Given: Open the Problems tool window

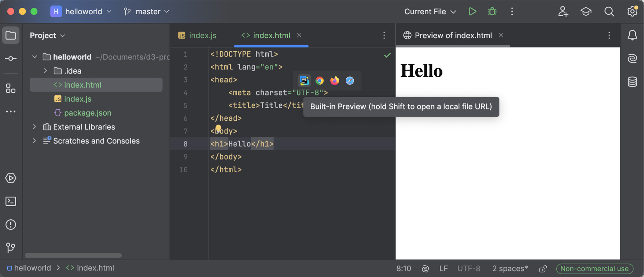Looking at the screenshot, I should click(x=11, y=225).
